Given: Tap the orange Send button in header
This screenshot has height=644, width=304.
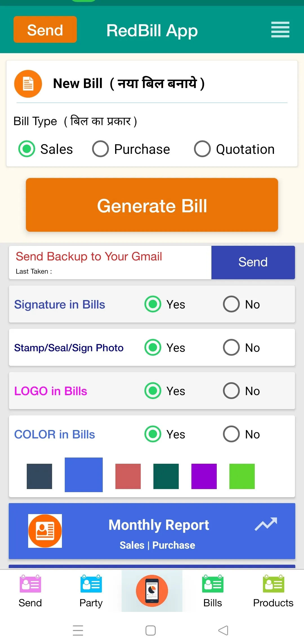Looking at the screenshot, I should tap(45, 30).
